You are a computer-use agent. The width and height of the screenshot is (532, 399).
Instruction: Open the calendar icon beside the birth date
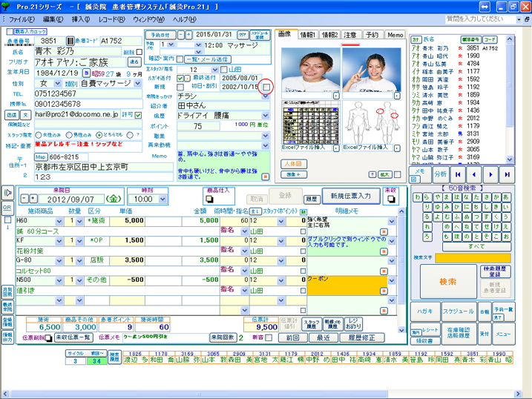click(x=86, y=73)
